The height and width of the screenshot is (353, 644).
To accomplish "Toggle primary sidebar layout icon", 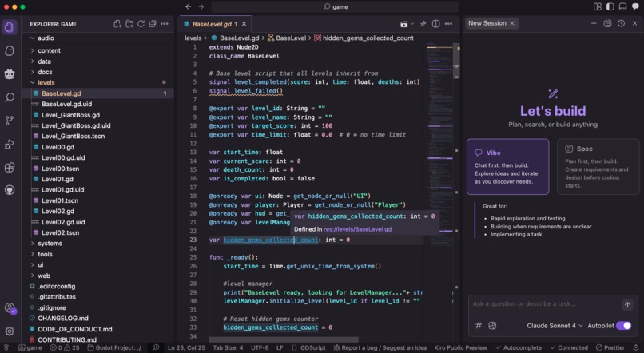I will point(610,6).
